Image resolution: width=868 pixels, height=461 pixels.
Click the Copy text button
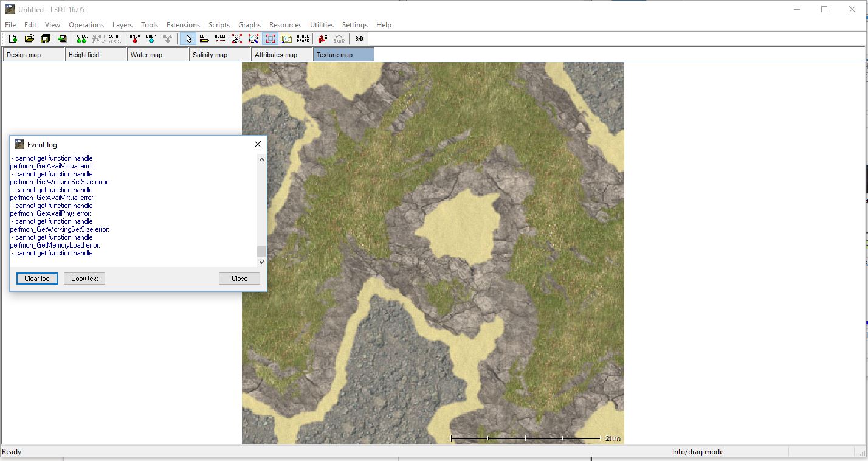click(84, 279)
